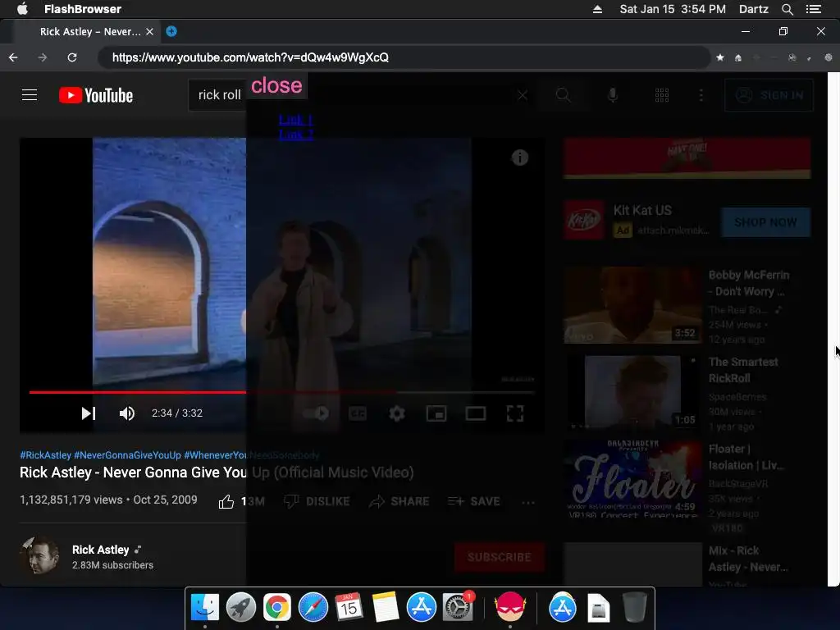
Task: Clear the search text with the X
Action: pyautogui.click(x=523, y=95)
